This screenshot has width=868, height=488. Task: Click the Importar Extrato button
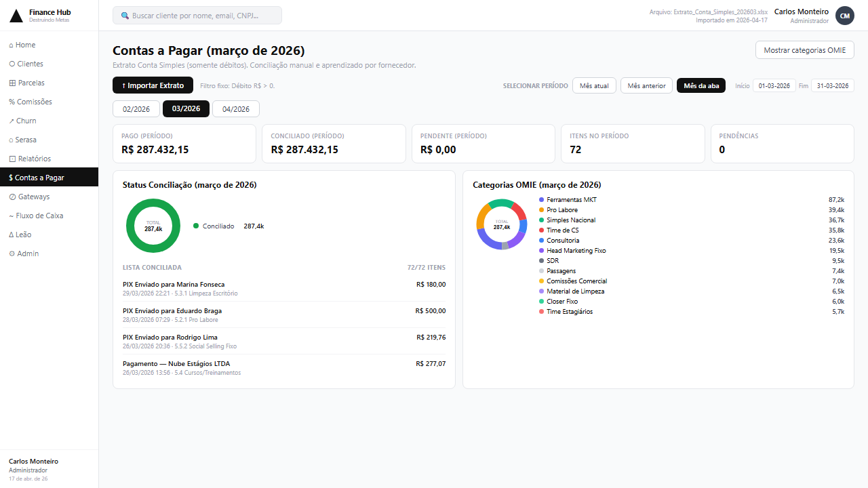(153, 85)
